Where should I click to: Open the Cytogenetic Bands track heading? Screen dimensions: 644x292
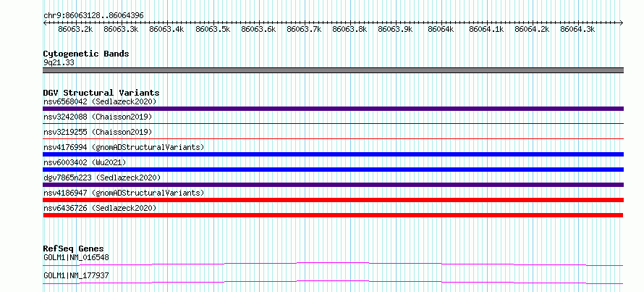coord(86,54)
